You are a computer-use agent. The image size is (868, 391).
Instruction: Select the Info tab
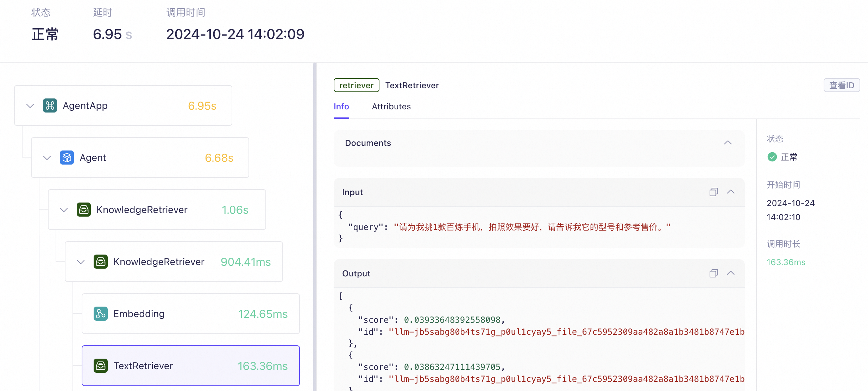pyautogui.click(x=341, y=107)
